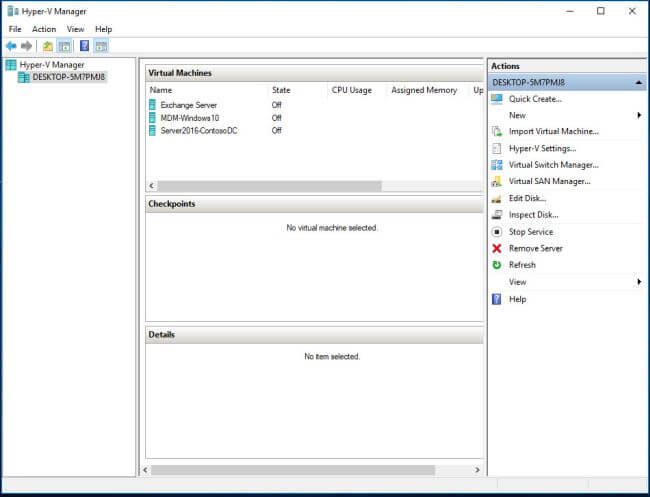Sort by CPU Usage column header

(x=352, y=90)
